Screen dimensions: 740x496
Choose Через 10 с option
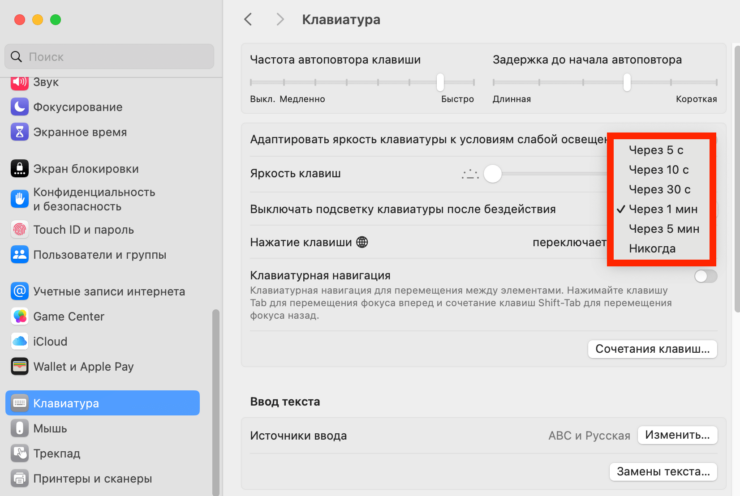pyautogui.click(x=661, y=169)
